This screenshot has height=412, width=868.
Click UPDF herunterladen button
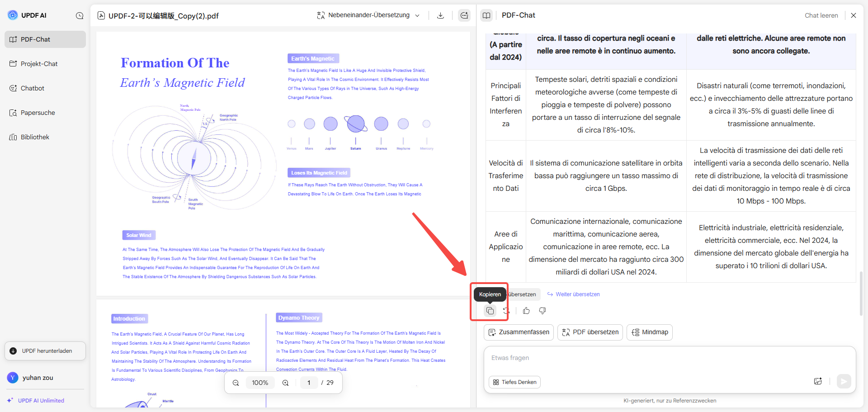tap(45, 351)
